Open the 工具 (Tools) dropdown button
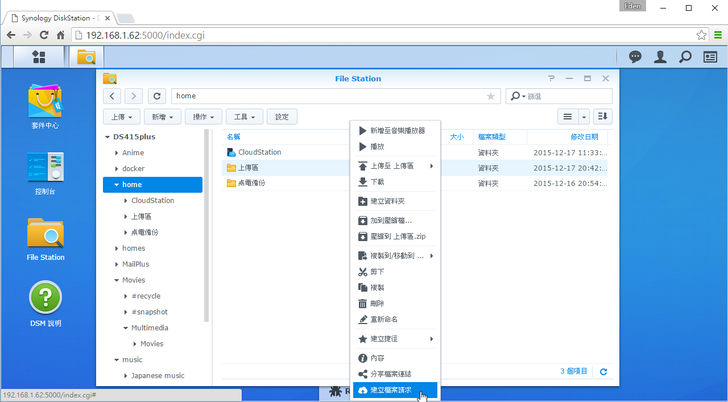 (x=243, y=117)
